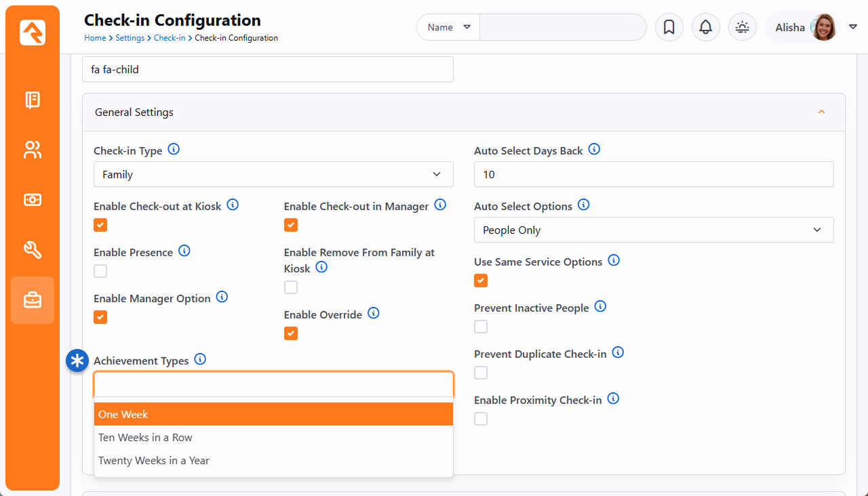Open notifications bell icon

[705, 28]
